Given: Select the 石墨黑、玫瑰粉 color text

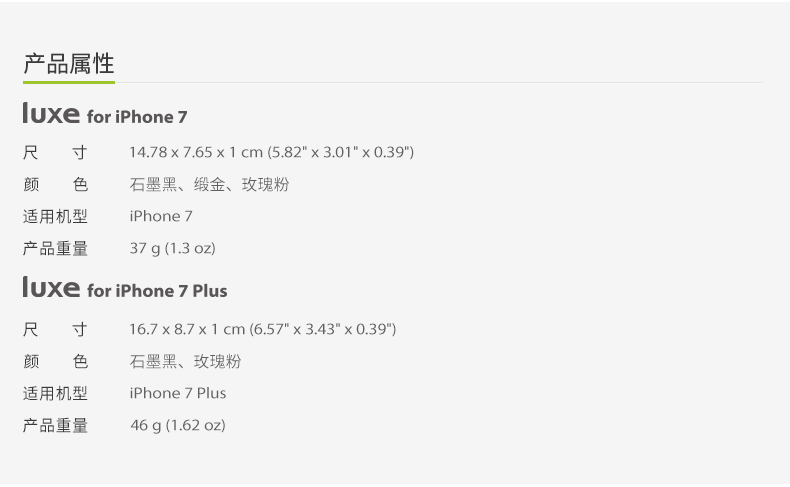Looking at the screenshot, I should click(185, 361).
